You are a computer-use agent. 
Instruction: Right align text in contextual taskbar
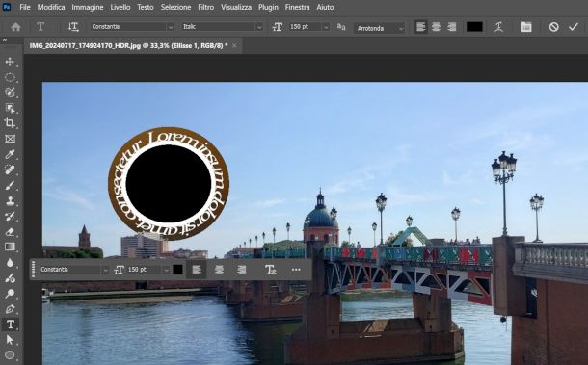click(x=242, y=270)
